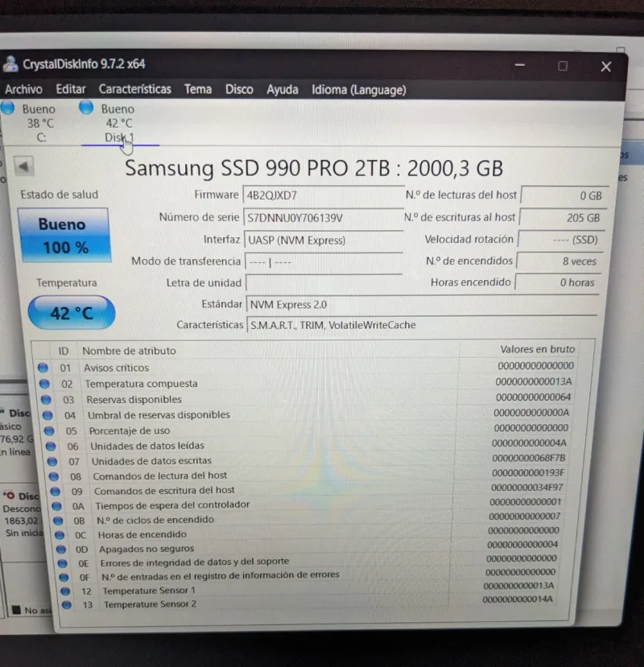Click status dot for Temperature Sensor 2 row

67,604
